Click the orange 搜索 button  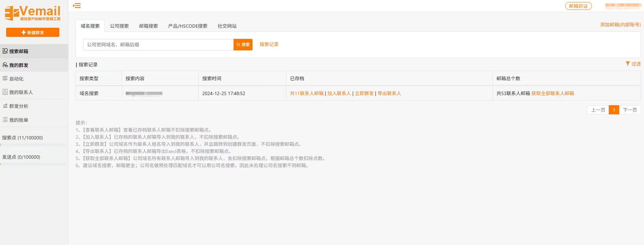tap(243, 45)
